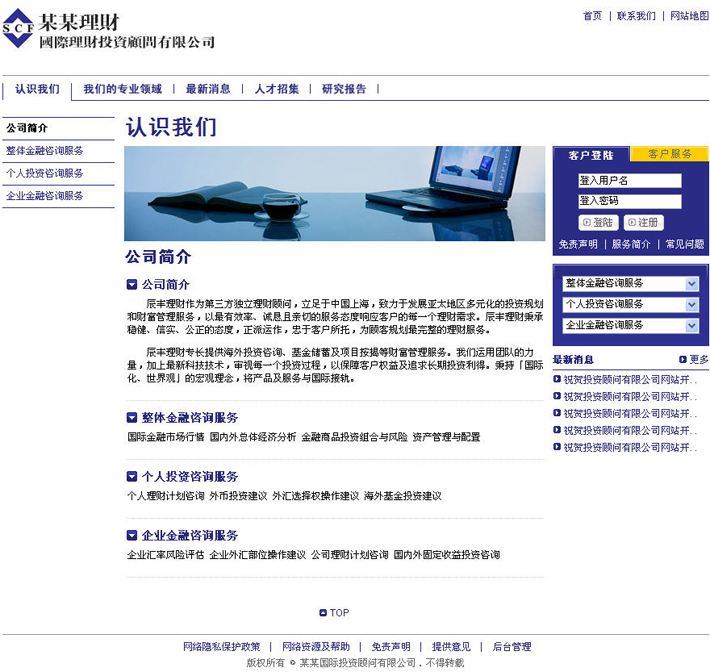Open the 企业金融咨询服务 dropdown
The image size is (710, 672).
(630, 325)
